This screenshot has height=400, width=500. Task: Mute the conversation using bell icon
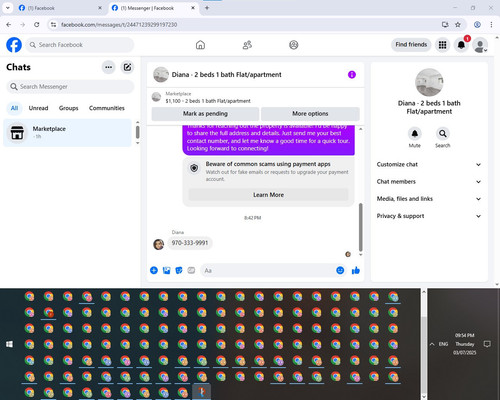click(415, 134)
